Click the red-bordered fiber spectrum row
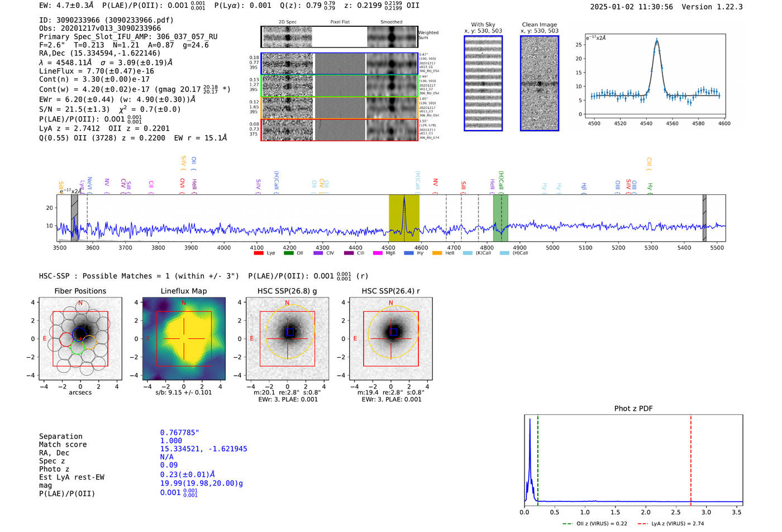Viewport: 782px width, 532px height. (340, 130)
